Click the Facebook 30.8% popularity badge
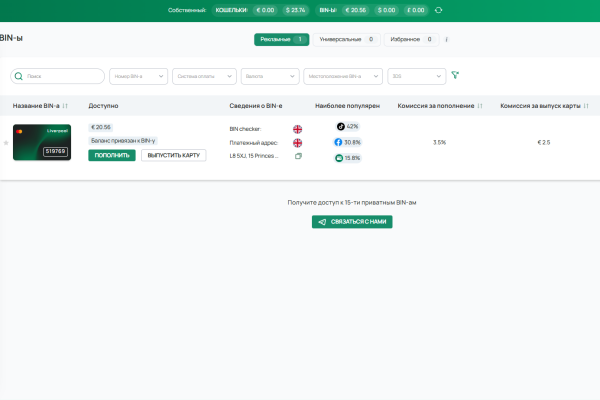 [x=347, y=142]
